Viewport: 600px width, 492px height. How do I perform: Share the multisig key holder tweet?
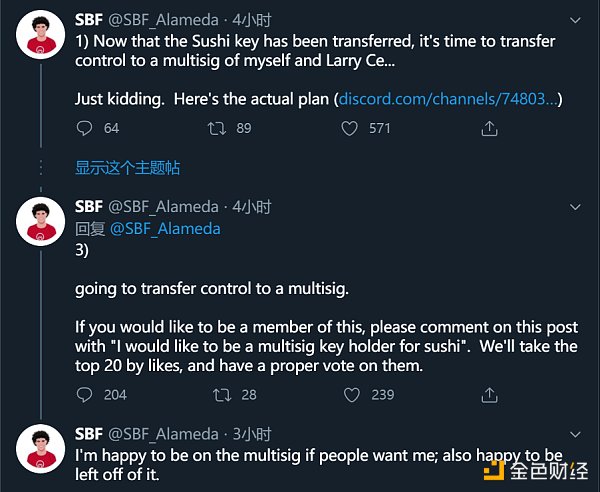(489, 395)
